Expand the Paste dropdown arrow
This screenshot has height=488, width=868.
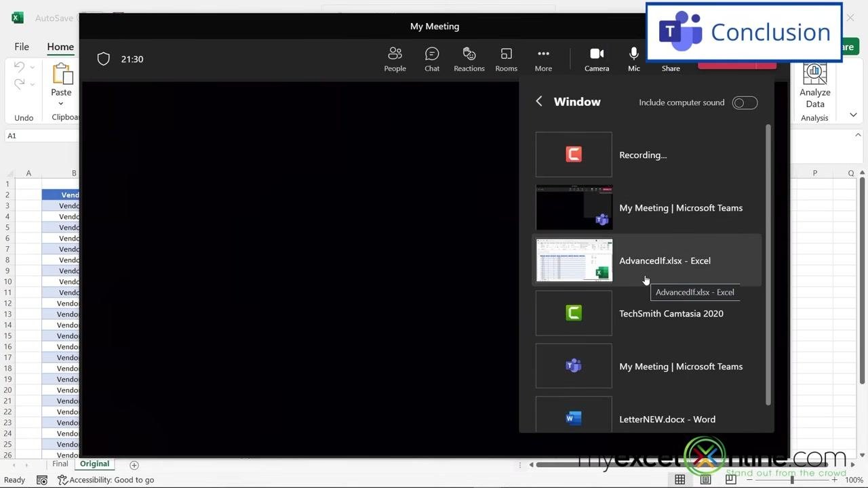click(61, 104)
